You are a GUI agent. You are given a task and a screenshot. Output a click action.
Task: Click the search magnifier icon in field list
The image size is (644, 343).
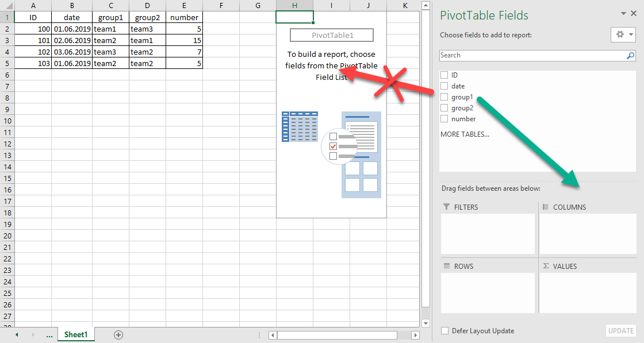click(x=630, y=56)
